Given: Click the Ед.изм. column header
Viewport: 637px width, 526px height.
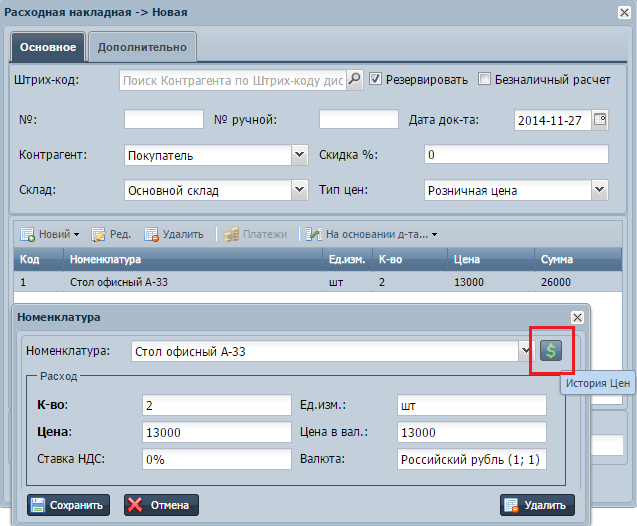Looking at the screenshot, I should pos(347,259).
